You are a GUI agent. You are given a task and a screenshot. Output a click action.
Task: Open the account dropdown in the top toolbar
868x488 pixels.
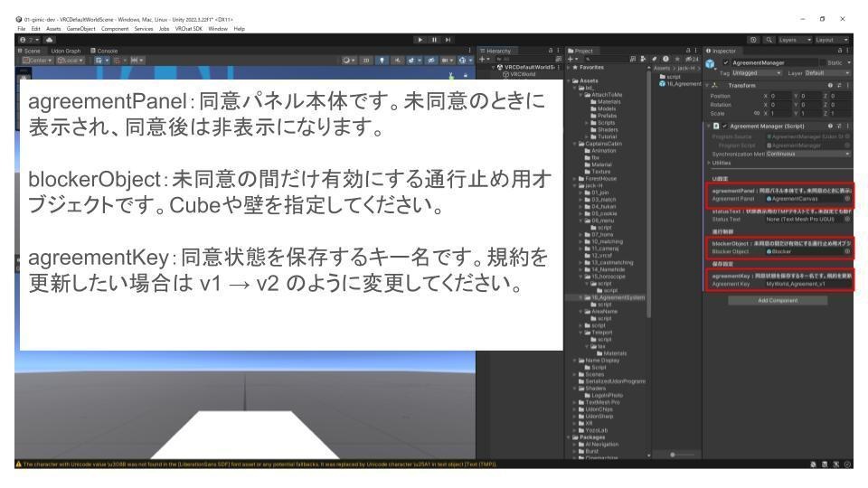(x=31, y=40)
